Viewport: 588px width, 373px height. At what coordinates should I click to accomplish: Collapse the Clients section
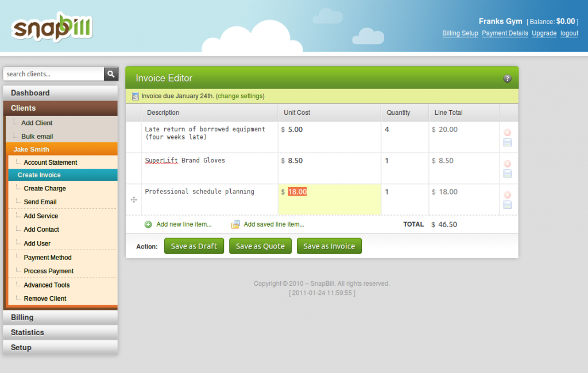click(x=60, y=108)
